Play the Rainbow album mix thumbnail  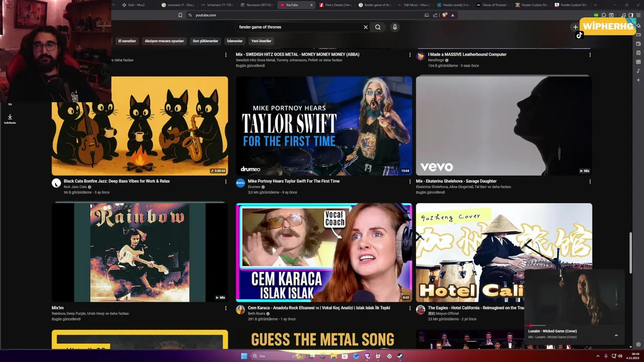(x=140, y=252)
